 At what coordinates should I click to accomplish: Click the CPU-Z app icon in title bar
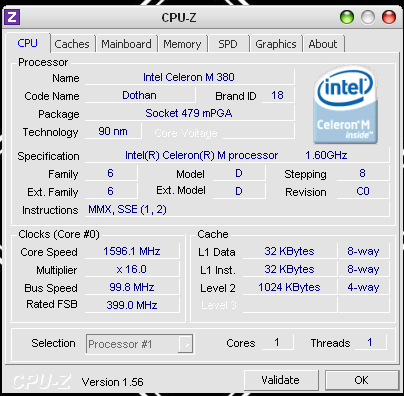(12, 17)
